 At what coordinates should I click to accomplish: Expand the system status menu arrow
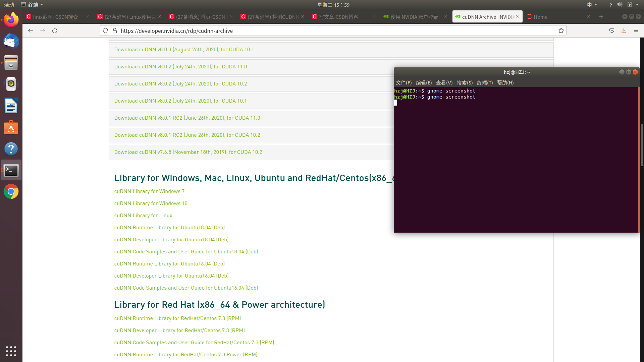[x=637, y=5]
